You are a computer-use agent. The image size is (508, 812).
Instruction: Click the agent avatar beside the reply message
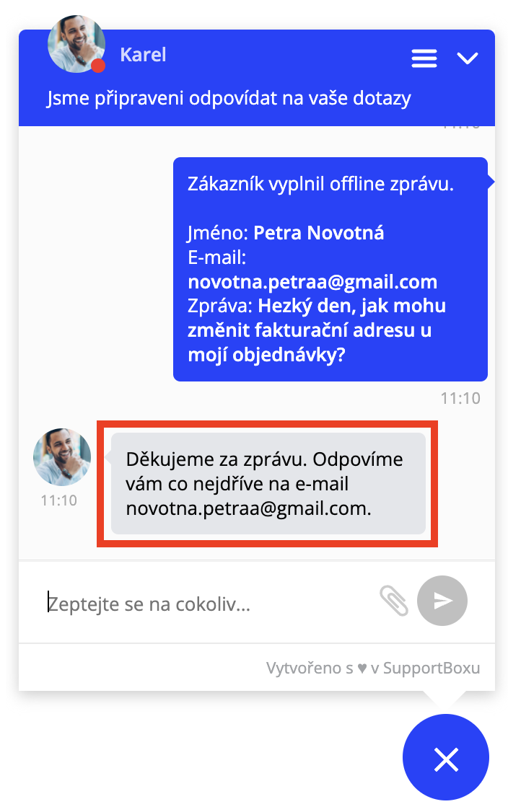pyautogui.click(x=62, y=456)
